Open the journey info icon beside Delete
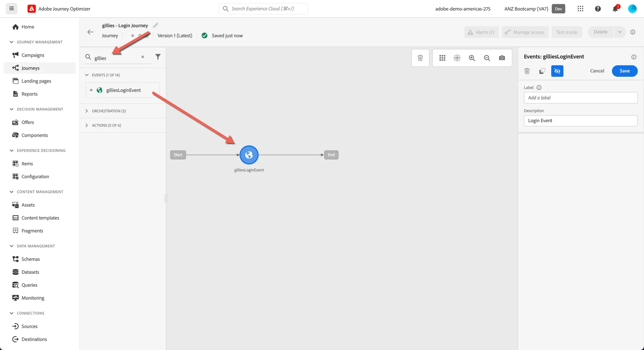Viewport: 644px width, 350px height. click(x=633, y=32)
